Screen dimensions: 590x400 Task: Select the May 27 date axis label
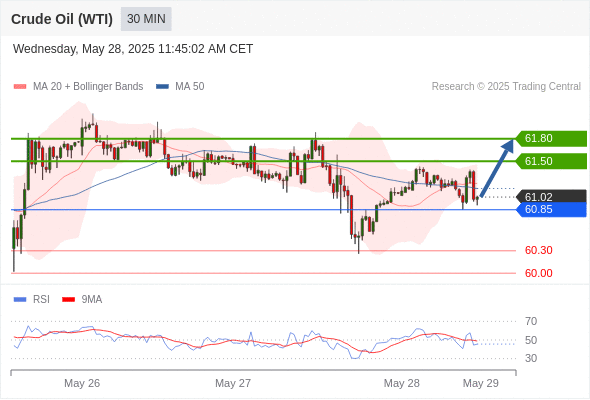(233, 383)
